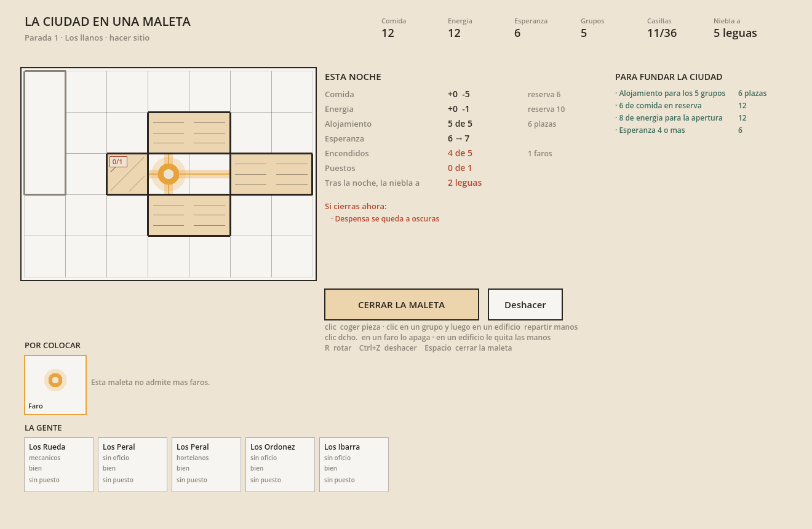Viewport: 812px width, 529px height.
Task: Click the 'ESTA NOCHE' panel heading
Action: click(x=353, y=77)
